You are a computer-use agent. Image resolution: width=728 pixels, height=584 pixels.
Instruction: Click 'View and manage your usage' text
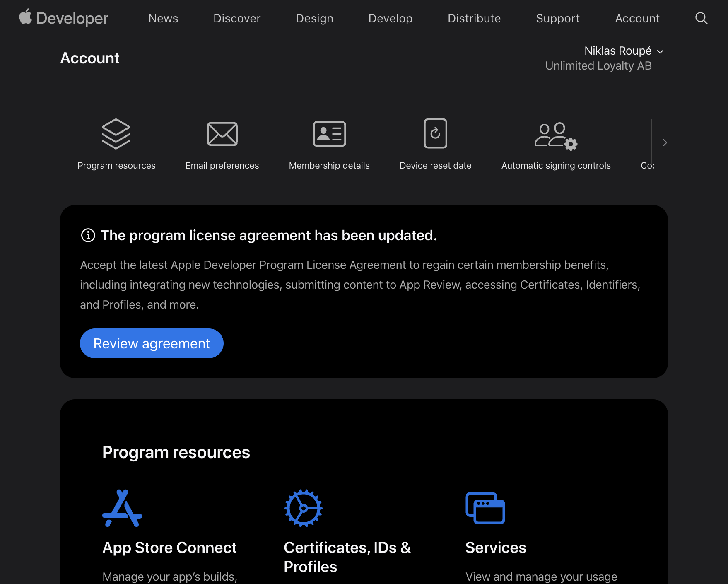(541, 577)
